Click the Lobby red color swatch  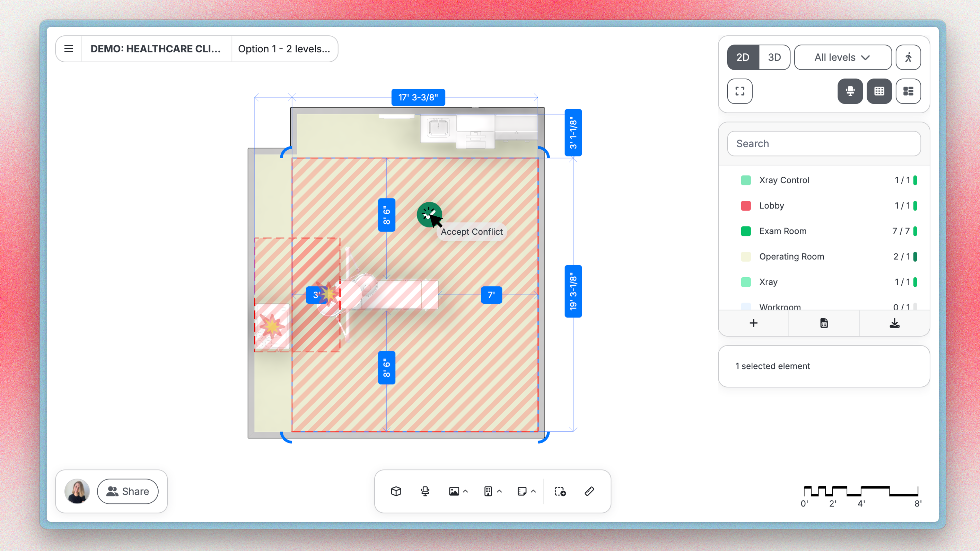[746, 206]
